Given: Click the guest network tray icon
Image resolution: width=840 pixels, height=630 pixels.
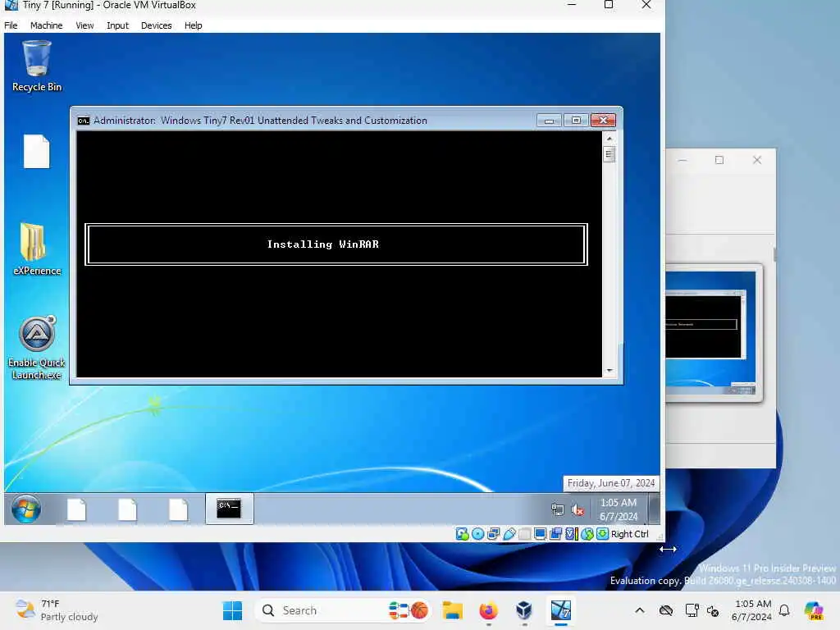Looking at the screenshot, I should [558, 509].
